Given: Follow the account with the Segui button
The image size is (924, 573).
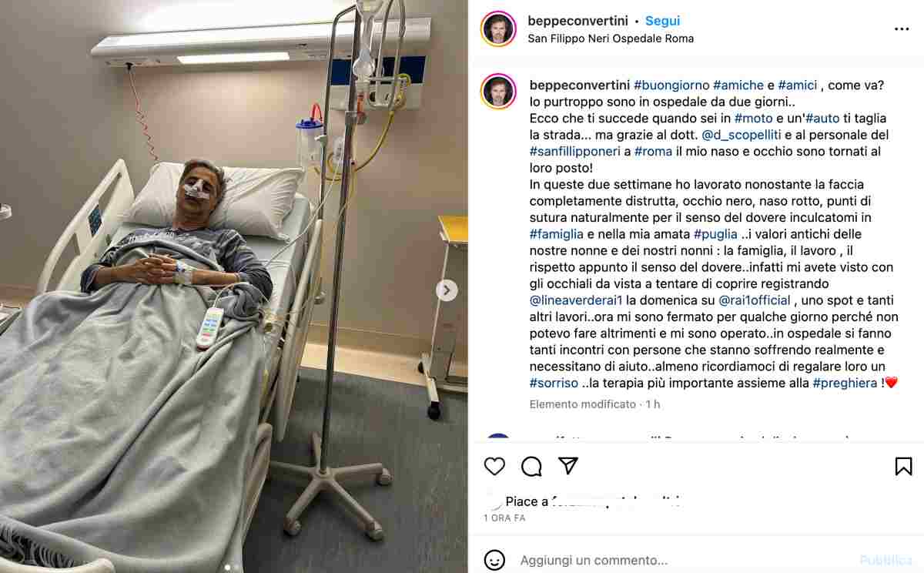Looking at the screenshot, I should [662, 21].
